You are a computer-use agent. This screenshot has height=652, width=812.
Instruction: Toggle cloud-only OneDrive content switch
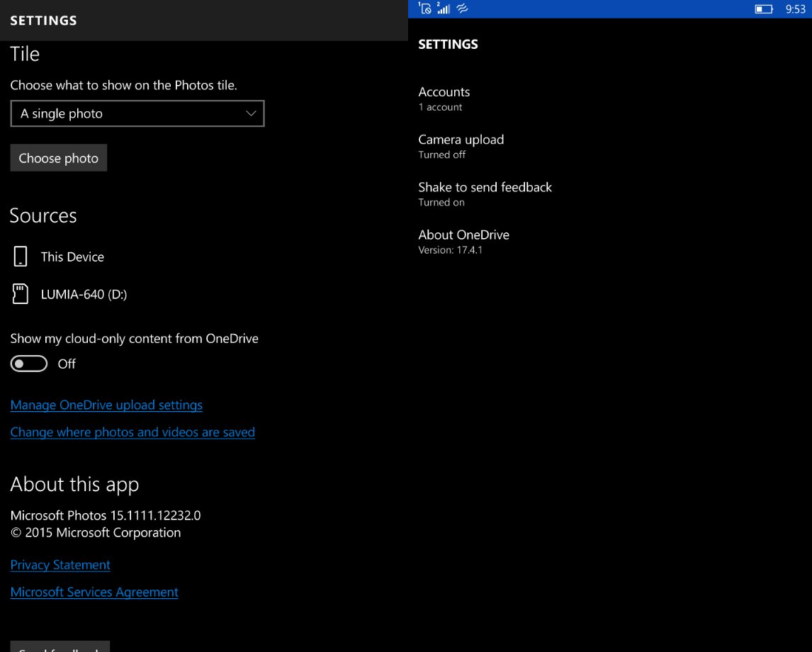point(29,364)
